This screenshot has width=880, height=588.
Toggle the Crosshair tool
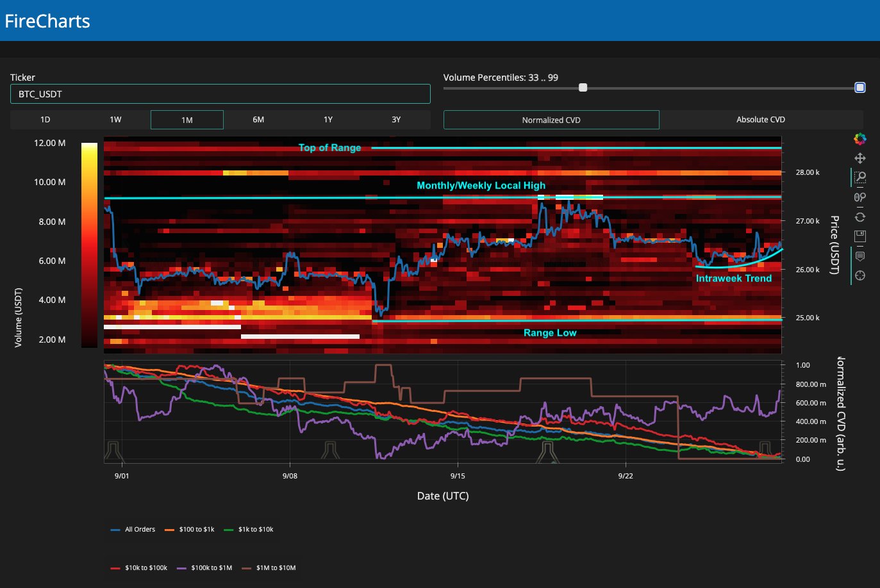pyautogui.click(x=860, y=275)
